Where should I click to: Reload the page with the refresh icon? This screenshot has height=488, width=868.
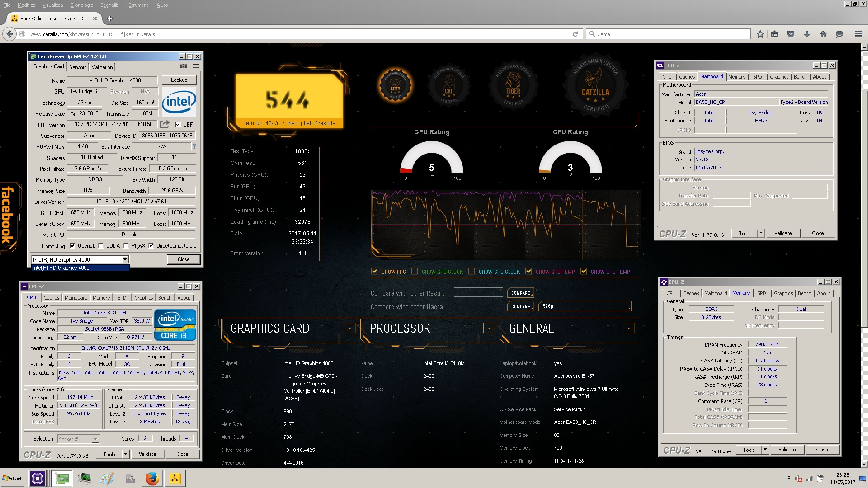point(575,34)
